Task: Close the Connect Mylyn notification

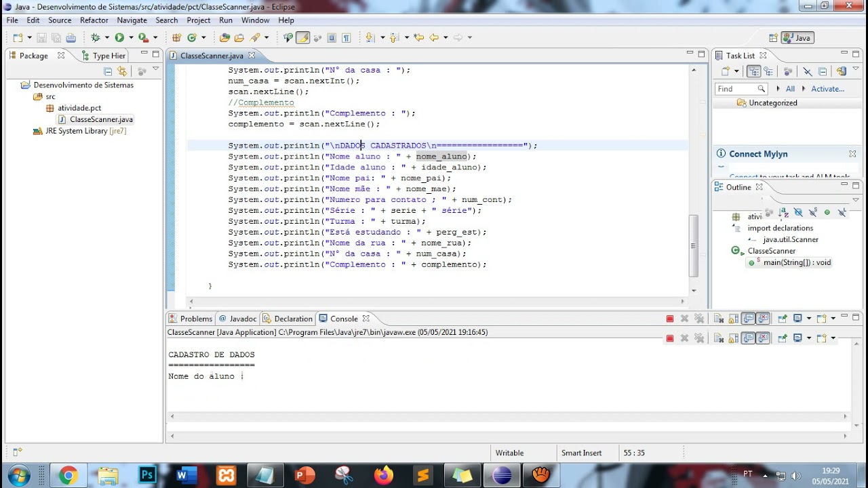Action: pos(852,154)
